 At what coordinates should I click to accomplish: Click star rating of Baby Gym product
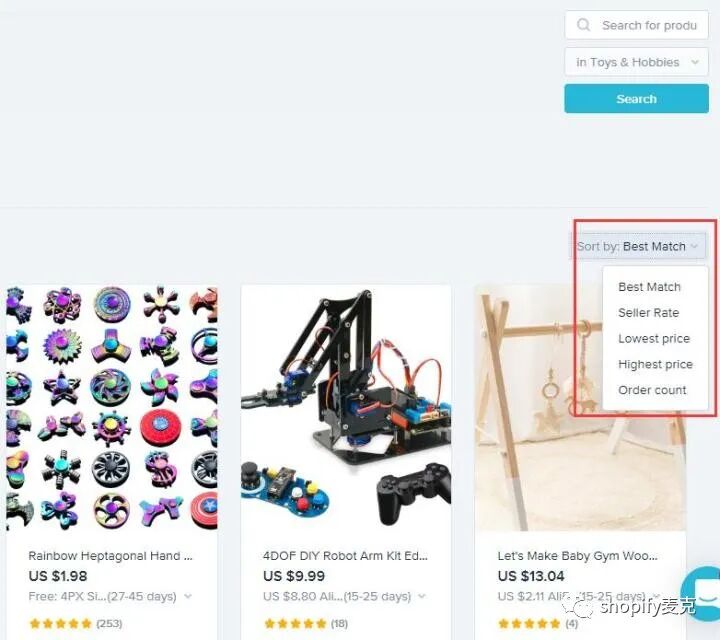pyautogui.click(x=529, y=623)
